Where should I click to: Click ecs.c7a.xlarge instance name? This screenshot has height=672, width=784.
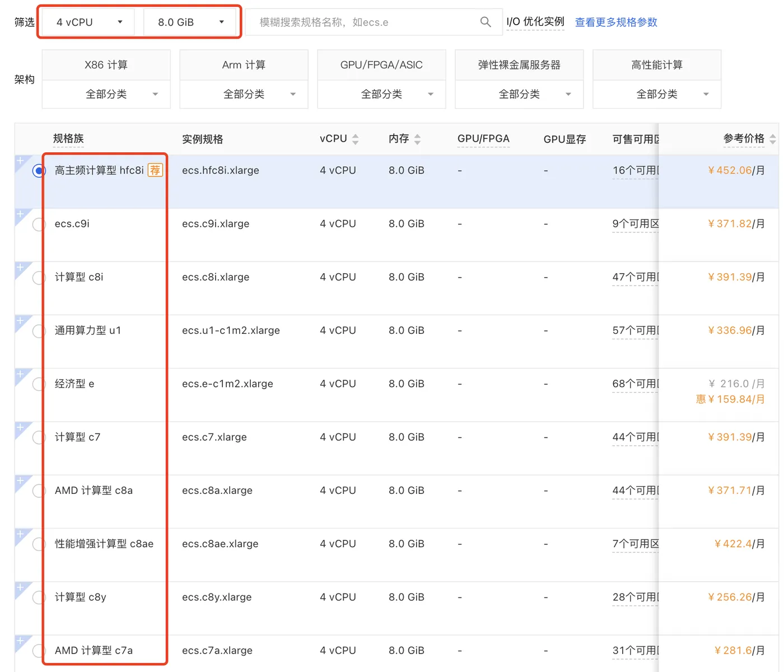click(217, 650)
